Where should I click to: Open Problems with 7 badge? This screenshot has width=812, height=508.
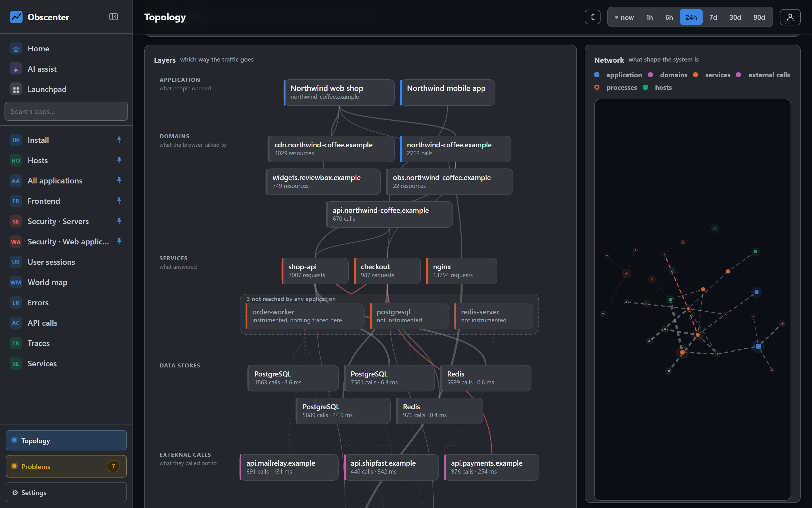(x=66, y=466)
